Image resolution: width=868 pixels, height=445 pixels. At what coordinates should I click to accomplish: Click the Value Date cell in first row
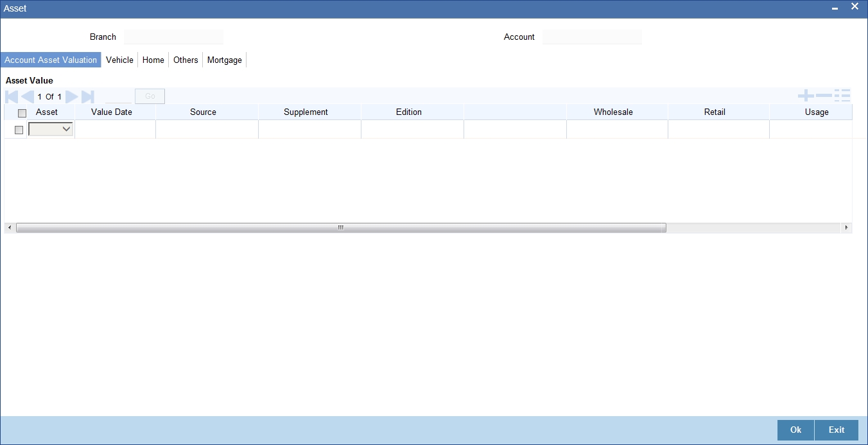(116, 129)
